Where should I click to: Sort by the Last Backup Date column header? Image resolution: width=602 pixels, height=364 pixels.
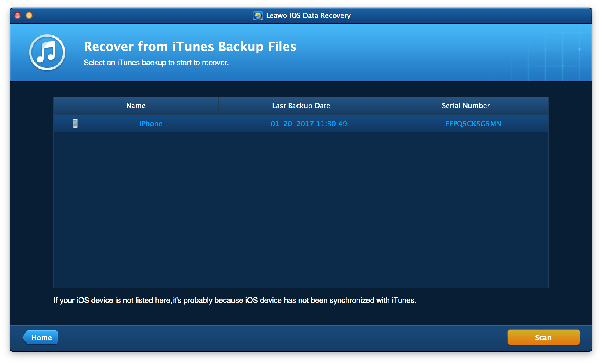point(301,106)
